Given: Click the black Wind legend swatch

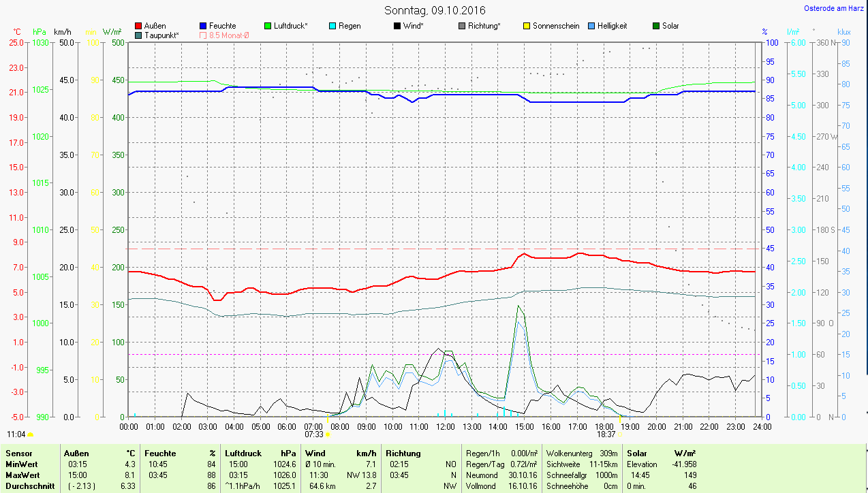Looking at the screenshot, I should (x=397, y=26).
